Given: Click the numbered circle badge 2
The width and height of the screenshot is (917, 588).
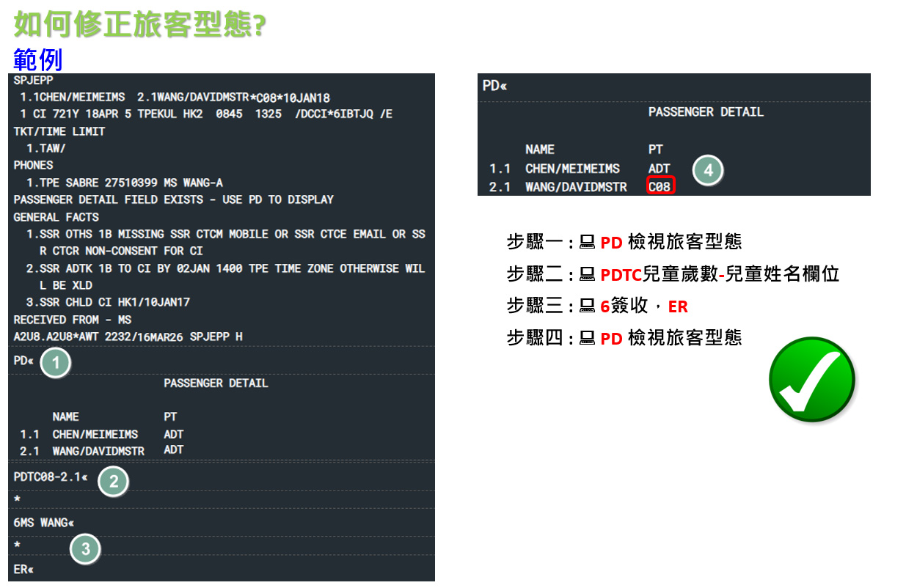Looking at the screenshot, I should coord(114,482).
